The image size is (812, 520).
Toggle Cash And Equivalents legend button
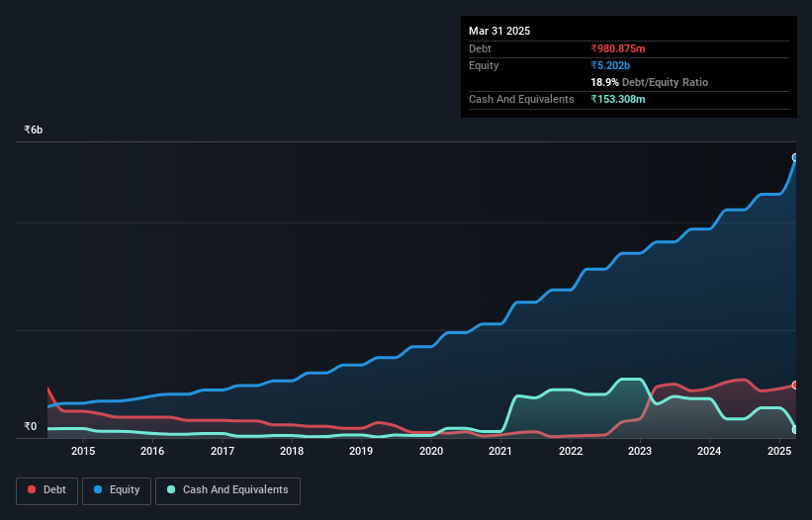[227, 490]
